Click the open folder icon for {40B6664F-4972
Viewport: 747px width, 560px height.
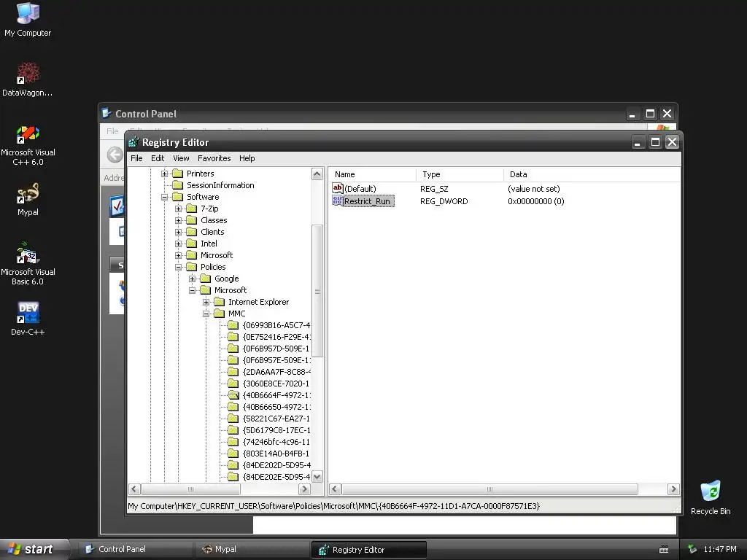[233, 395]
